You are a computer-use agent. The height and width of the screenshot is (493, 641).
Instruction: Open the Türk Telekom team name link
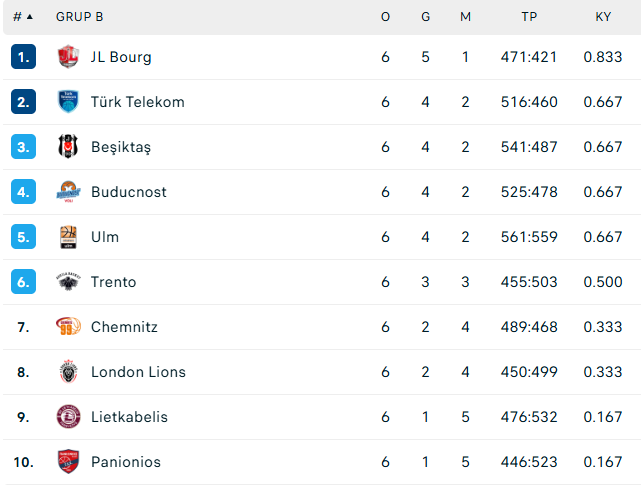pos(137,102)
